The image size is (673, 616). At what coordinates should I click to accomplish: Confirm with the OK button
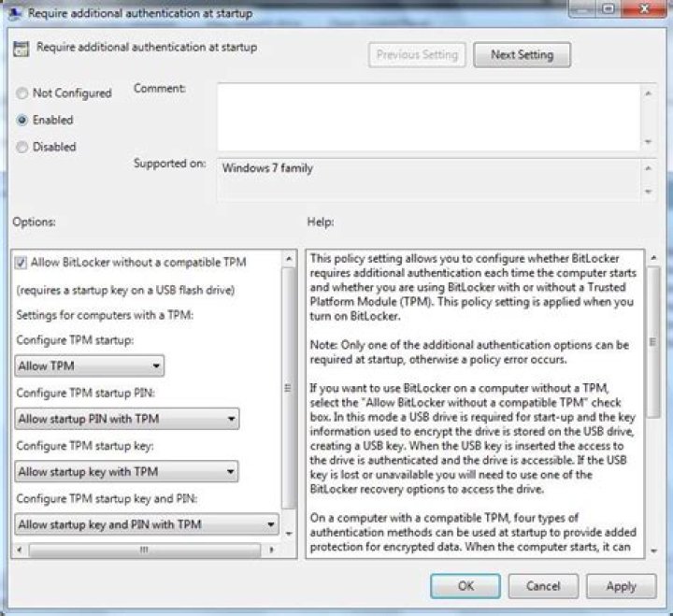465,586
